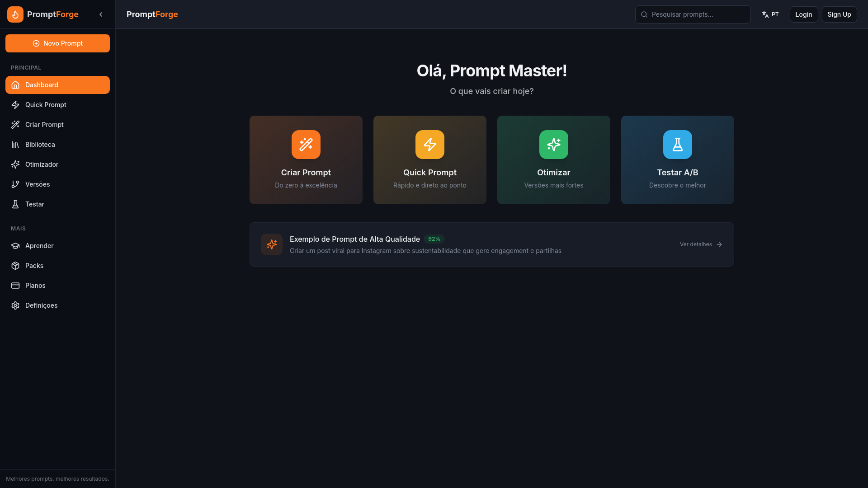Viewport: 868px width, 488px height.
Task: Click the yellow lightning Quick Prompt card icon
Action: (x=430, y=145)
